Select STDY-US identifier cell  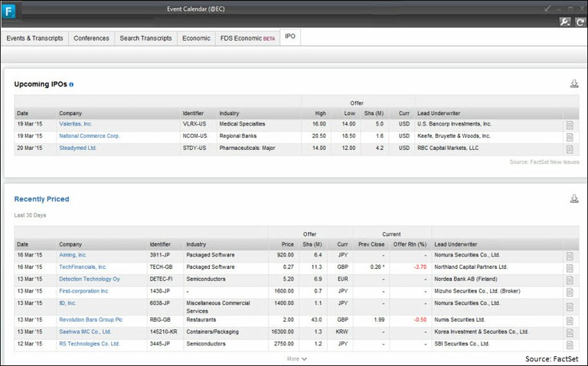194,148
